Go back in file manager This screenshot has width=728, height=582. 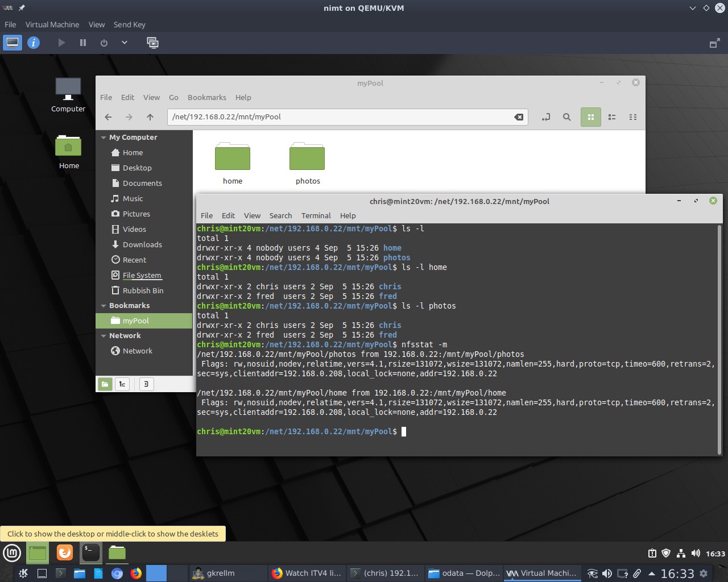point(108,117)
